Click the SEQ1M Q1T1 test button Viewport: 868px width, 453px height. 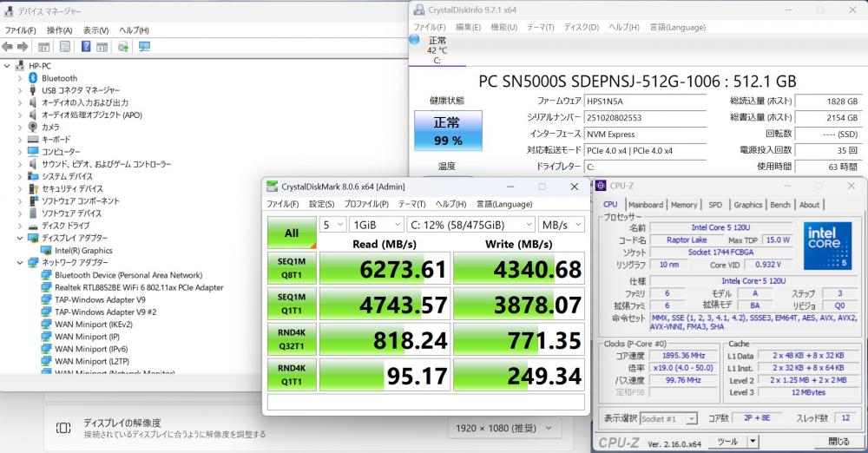(292, 304)
